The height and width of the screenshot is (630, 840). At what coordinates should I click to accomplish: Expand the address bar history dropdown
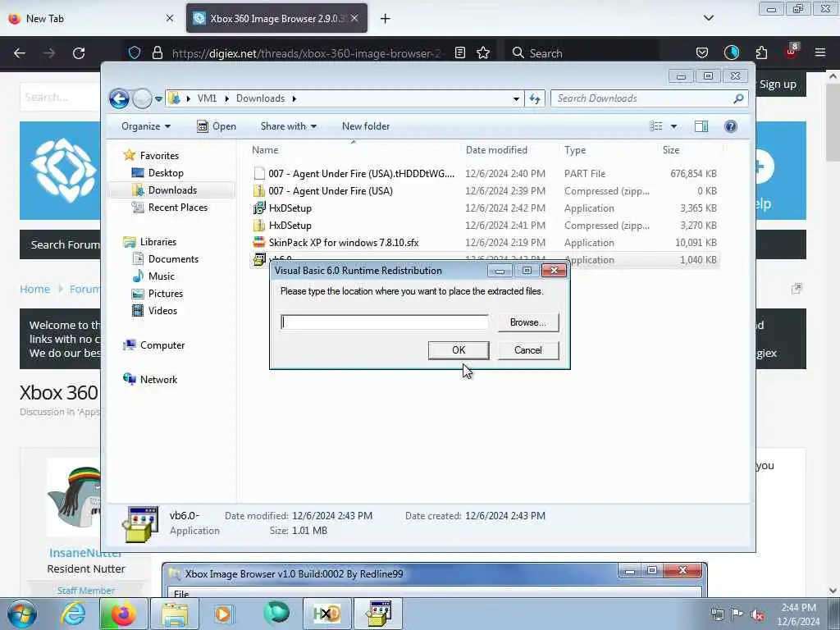516,98
